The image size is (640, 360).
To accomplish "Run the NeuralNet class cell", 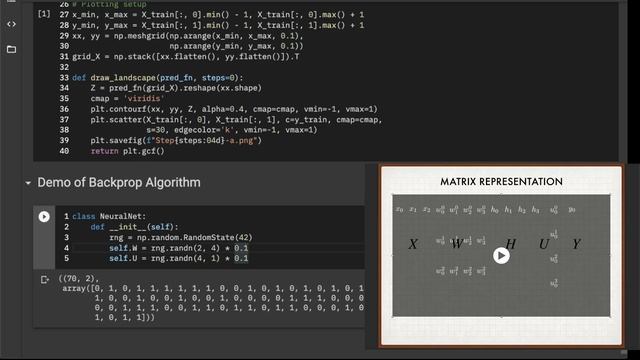I will click(44, 216).
